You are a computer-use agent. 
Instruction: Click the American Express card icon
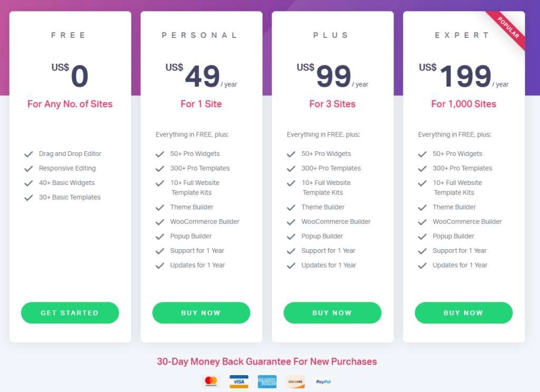click(x=267, y=381)
